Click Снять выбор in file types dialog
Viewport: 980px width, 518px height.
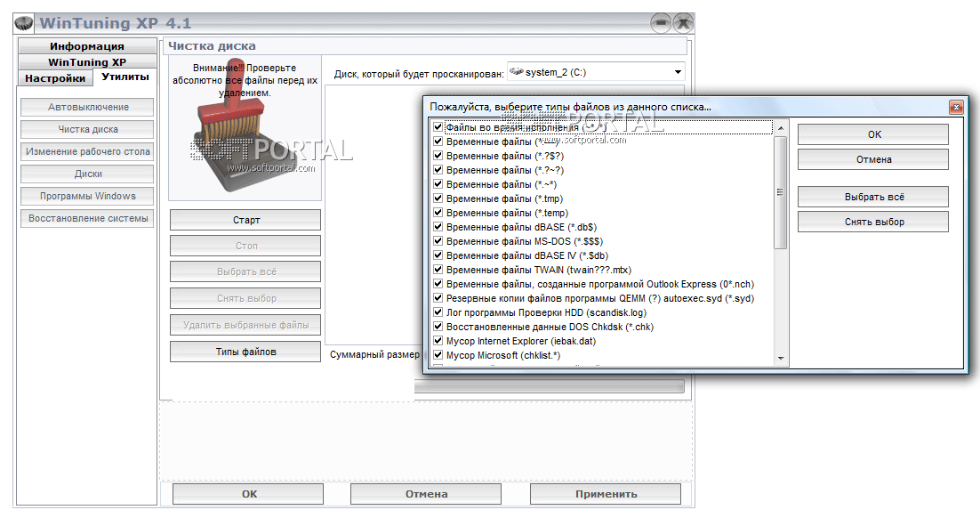pos(873,223)
